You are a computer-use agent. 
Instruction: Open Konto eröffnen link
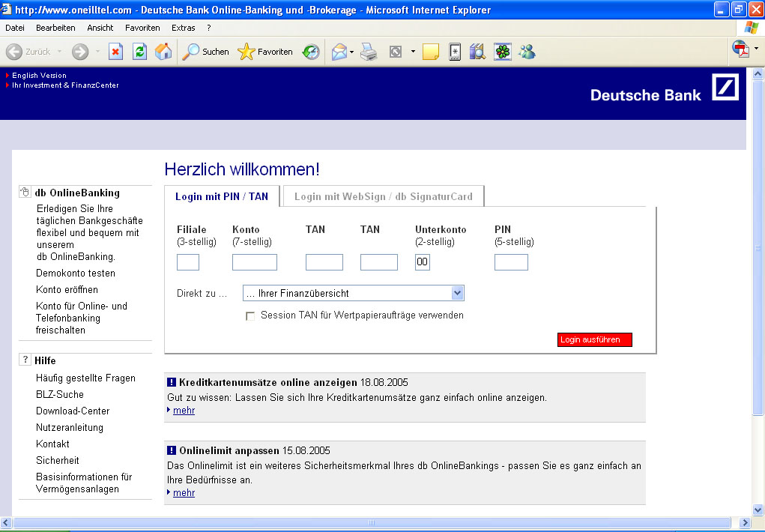click(x=67, y=289)
